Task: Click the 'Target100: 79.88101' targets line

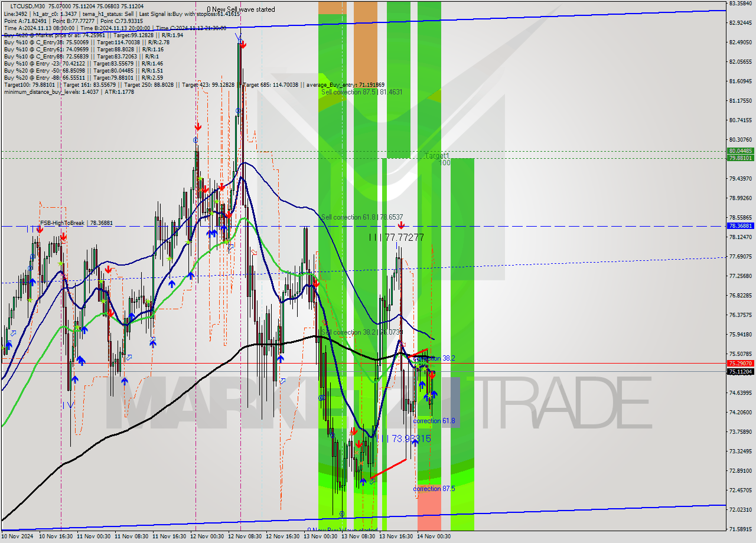Action: click(x=194, y=84)
